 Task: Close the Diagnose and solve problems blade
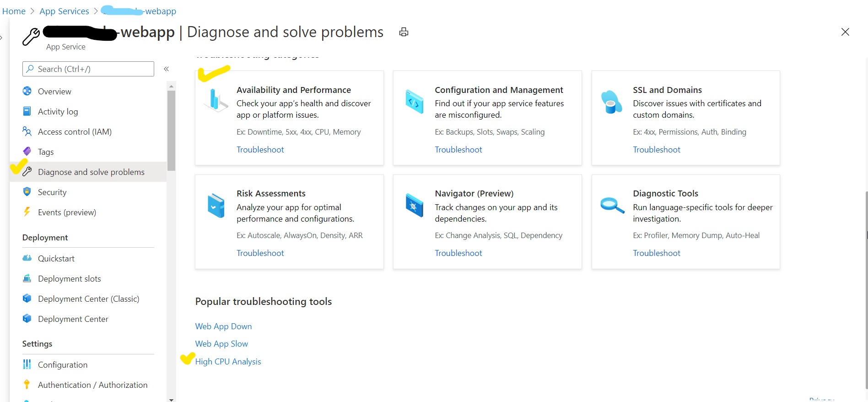tap(845, 32)
